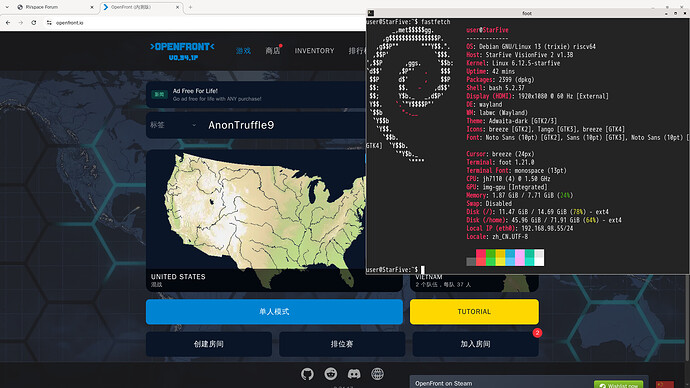The width and height of the screenshot is (690, 388).
Task: Open the yellow TUTORIAL button
Action: (x=474, y=311)
